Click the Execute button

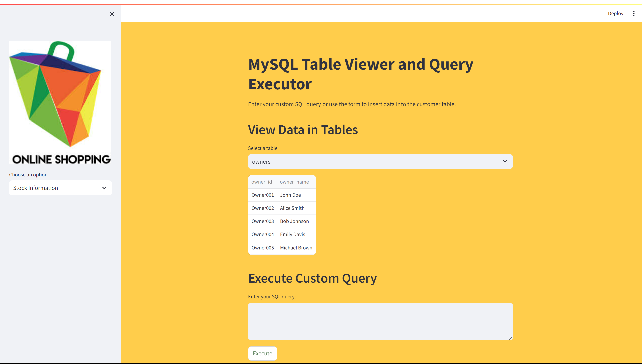(x=262, y=353)
